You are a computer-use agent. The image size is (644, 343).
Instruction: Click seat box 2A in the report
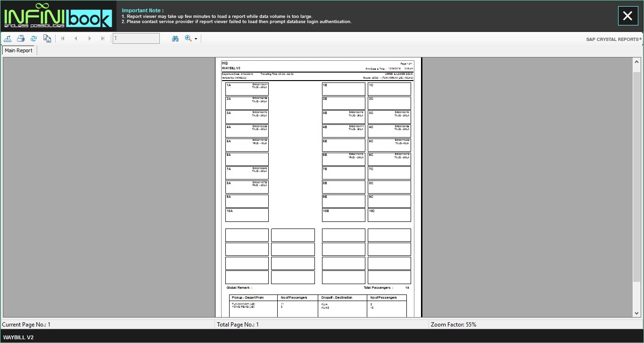[247, 103]
